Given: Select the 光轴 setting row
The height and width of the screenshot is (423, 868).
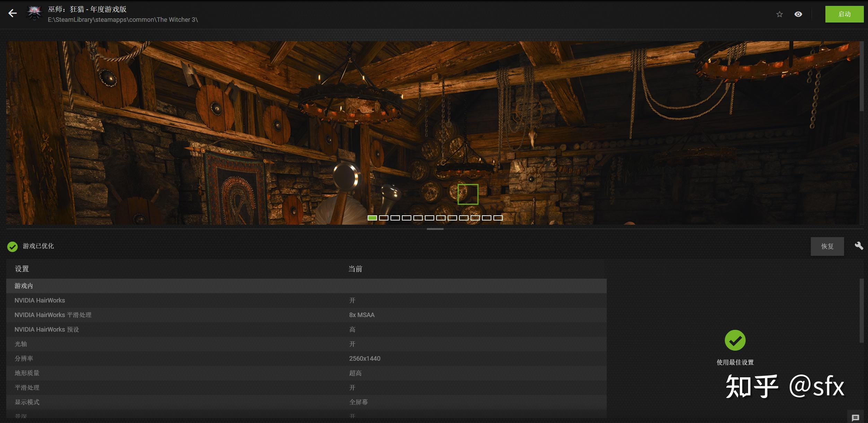Looking at the screenshot, I should click(x=306, y=344).
